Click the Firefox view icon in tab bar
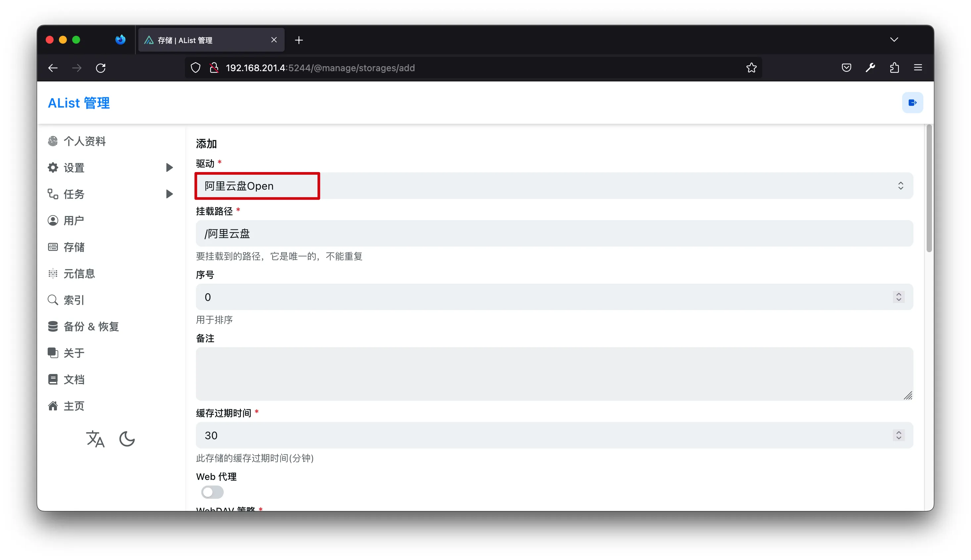 (x=120, y=40)
